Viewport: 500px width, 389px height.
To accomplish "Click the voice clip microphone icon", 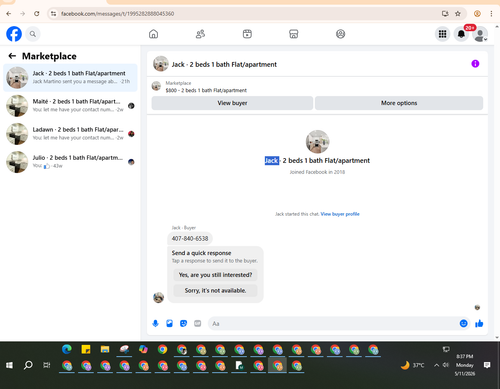I will (x=155, y=323).
